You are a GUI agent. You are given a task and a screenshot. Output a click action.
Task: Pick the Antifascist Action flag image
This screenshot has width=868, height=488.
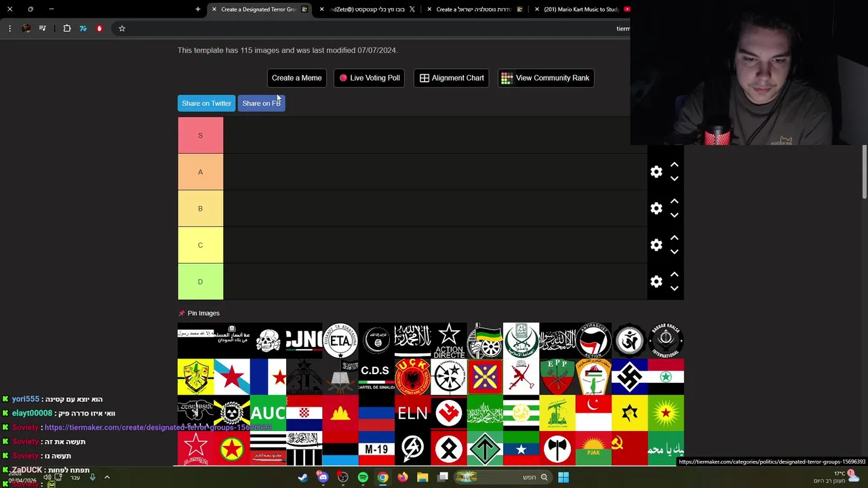pos(593,340)
